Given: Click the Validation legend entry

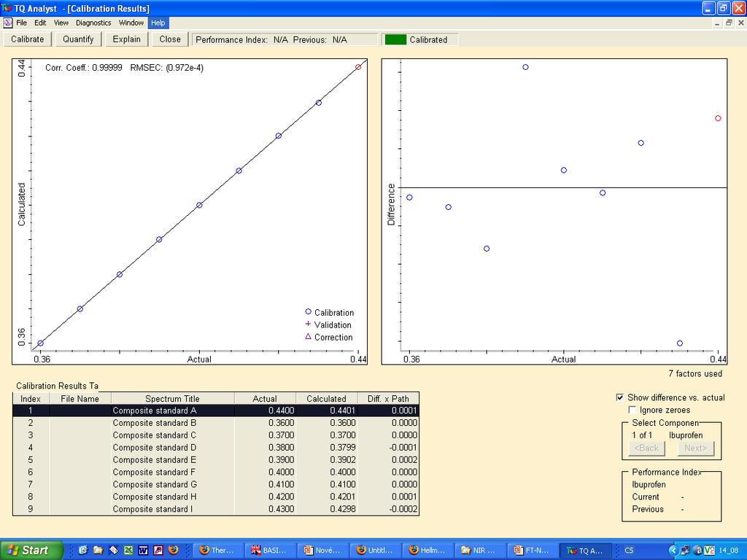Looking at the screenshot, I should pos(328,324).
